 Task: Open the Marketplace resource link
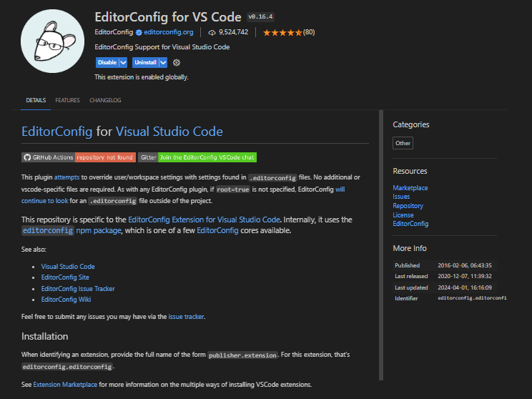(x=410, y=188)
